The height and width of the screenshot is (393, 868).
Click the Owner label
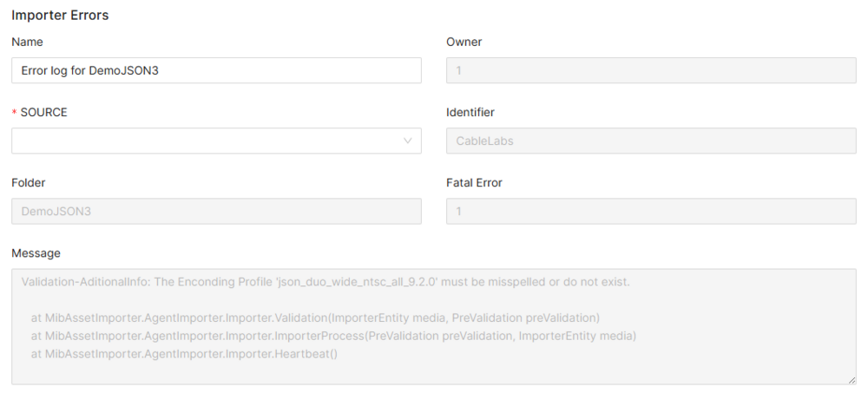[x=464, y=42]
